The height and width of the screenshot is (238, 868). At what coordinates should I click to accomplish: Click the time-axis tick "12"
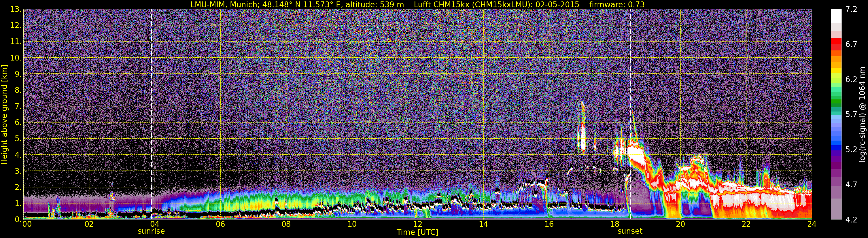click(417, 224)
